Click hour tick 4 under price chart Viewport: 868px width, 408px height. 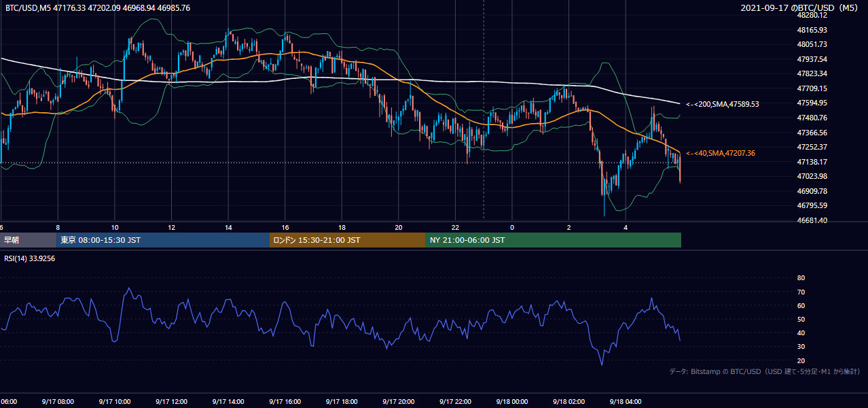coord(626,227)
